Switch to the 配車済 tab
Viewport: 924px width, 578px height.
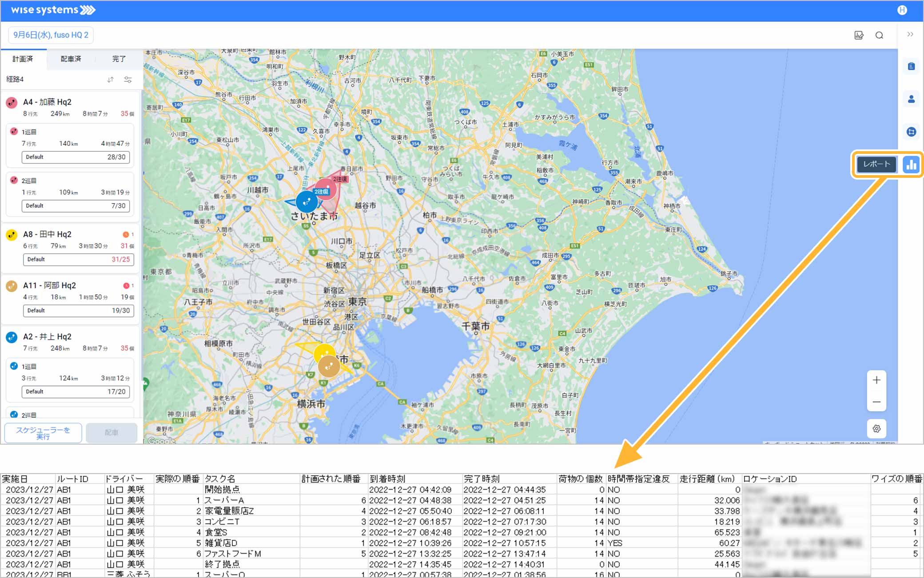[71, 59]
